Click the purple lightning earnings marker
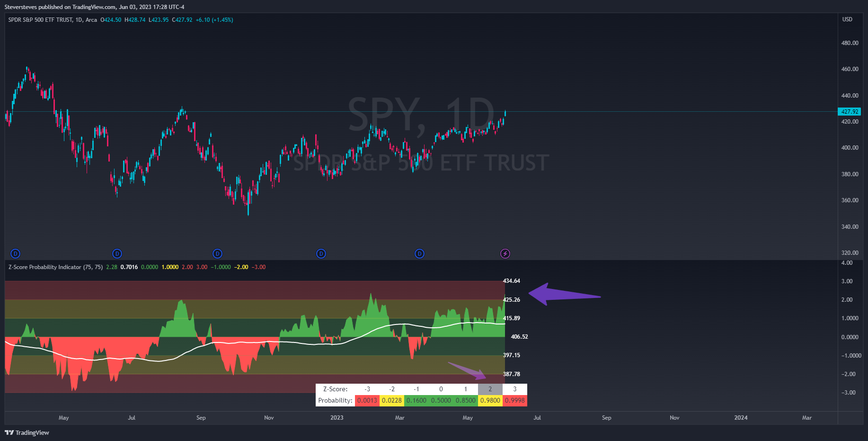Screen dimensions: 868x441 click(x=505, y=254)
